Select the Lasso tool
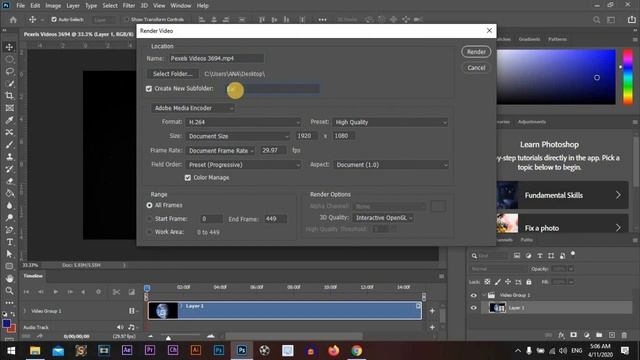This screenshot has height=360, width=640. [x=9, y=71]
